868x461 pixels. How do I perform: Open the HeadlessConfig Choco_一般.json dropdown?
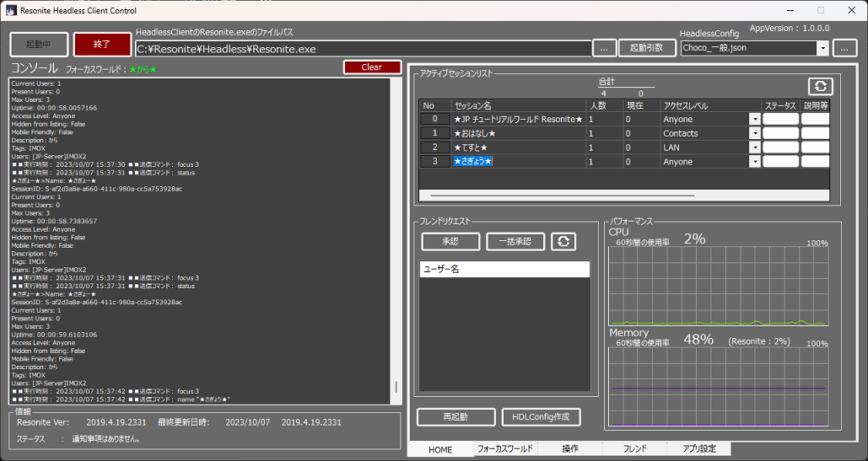point(822,49)
